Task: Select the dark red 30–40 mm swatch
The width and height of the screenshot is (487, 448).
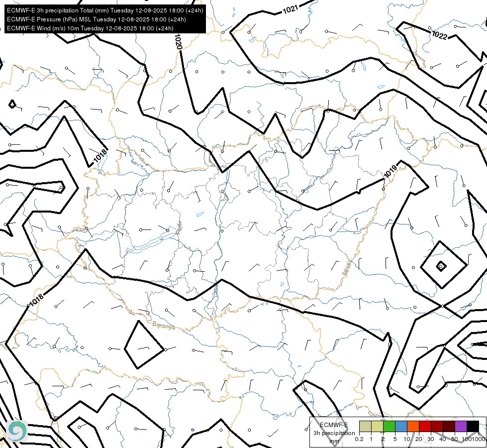Action: point(437,426)
